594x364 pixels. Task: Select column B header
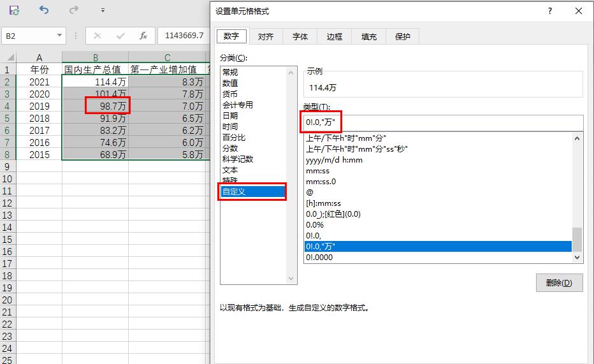tap(96, 57)
